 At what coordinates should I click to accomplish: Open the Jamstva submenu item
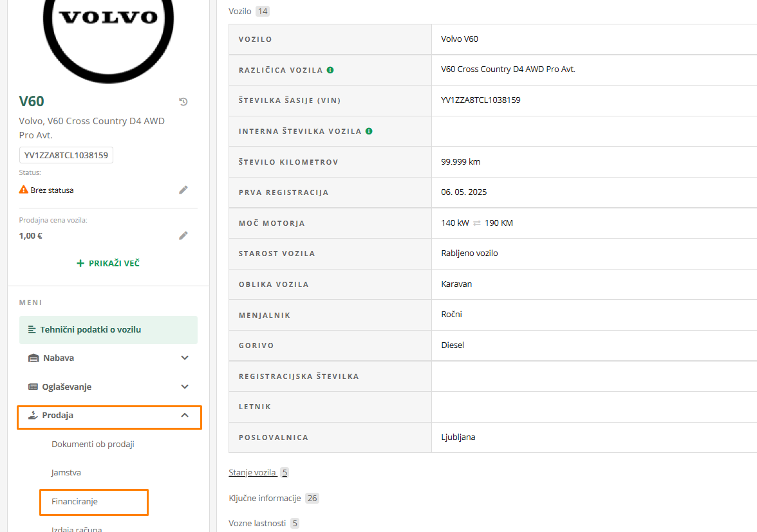click(66, 473)
